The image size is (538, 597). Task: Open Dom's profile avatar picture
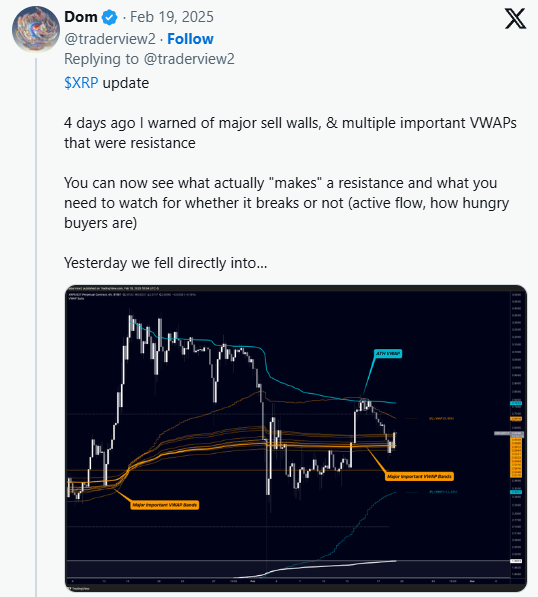pyautogui.click(x=35, y=29)
